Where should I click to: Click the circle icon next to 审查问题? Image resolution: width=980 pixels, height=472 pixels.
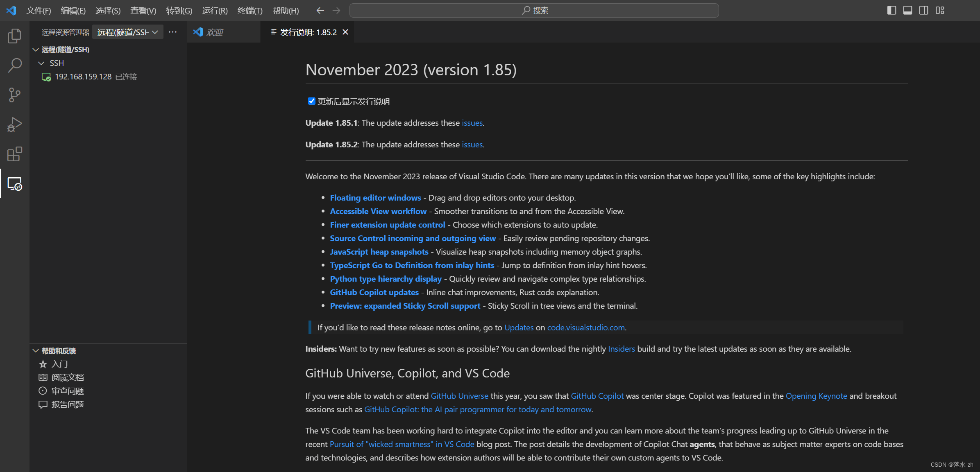tap(43, 391)
